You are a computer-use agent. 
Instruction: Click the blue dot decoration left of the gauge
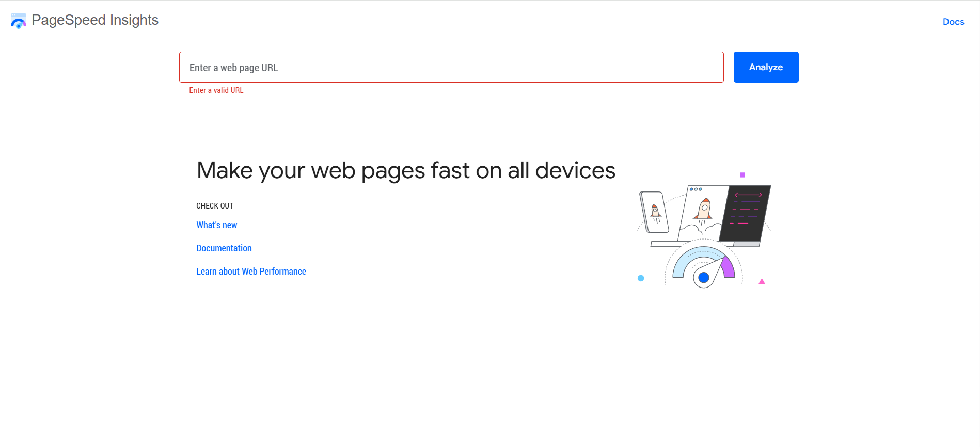point(641,278)
